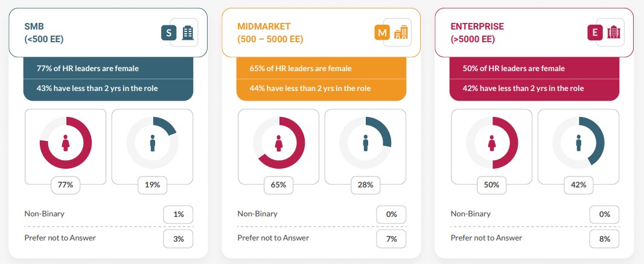Click the female figure icon in Midmarket donut
Image resolution: width=644 pixels, height=264 pixels.
pyautogui.click(x=278, y=143)
